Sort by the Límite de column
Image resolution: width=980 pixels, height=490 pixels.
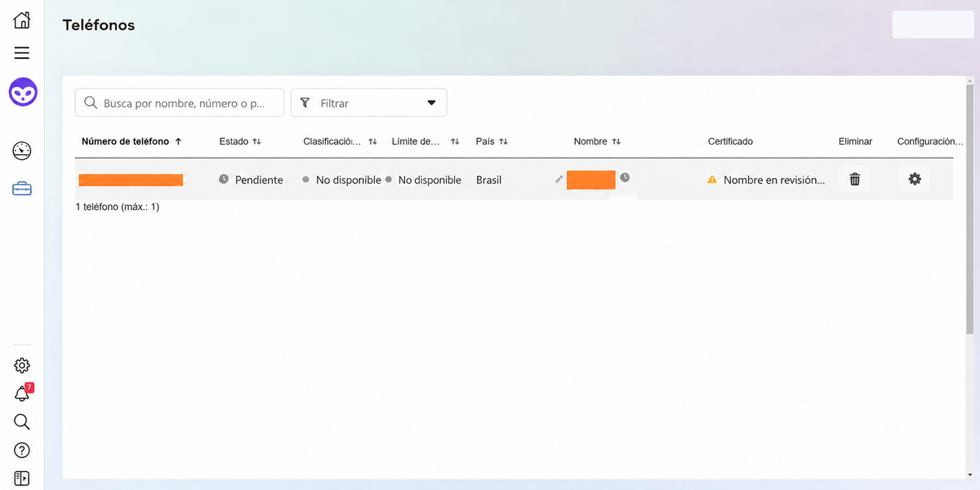[425, 141]
